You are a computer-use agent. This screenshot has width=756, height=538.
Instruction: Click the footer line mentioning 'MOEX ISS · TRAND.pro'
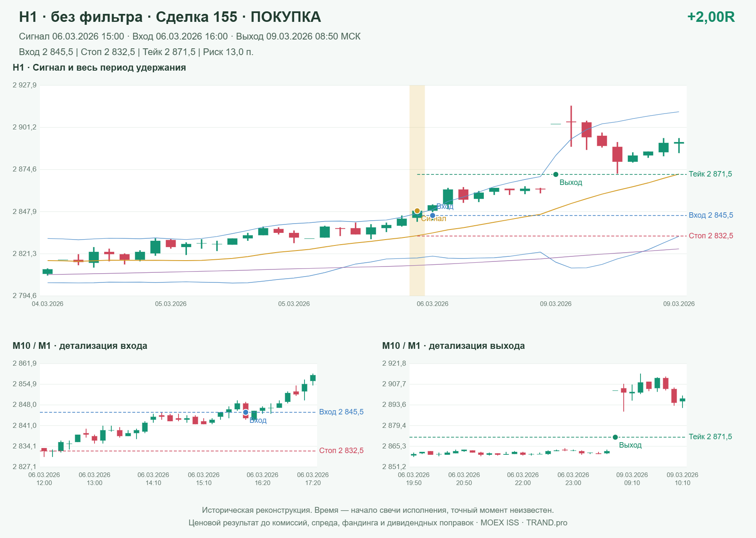[378, 523]
